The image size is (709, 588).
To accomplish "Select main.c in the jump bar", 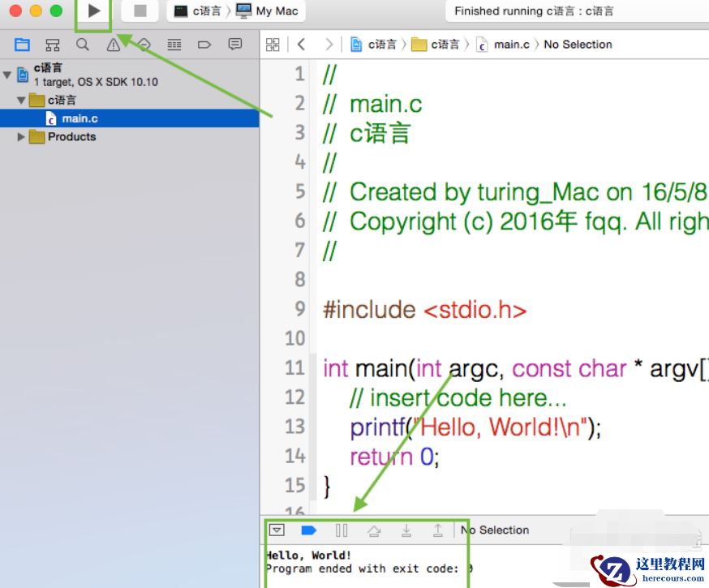I will pyautogui.click(x=511, y=45).
